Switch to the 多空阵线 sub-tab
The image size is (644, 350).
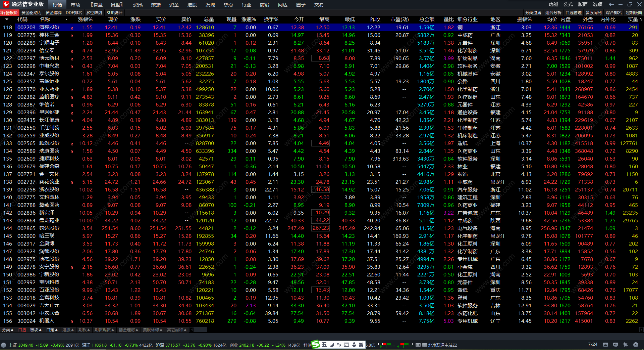click(94, 13)
